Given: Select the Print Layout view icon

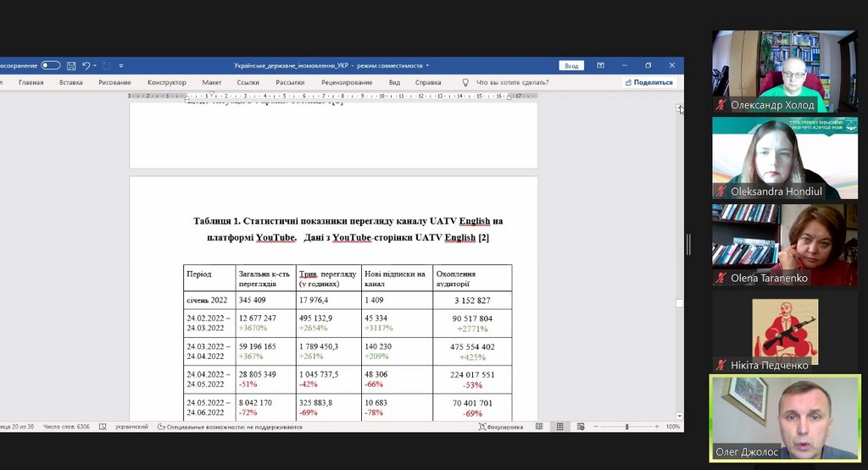Looking at the screenshot, I should pos(558,427).
